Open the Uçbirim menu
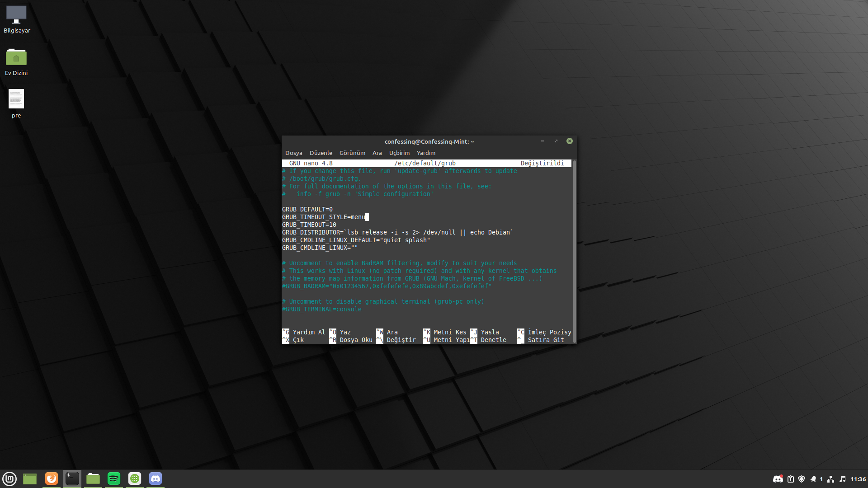The width and height of the screenshot is (868, 488). tap(399, 153)
